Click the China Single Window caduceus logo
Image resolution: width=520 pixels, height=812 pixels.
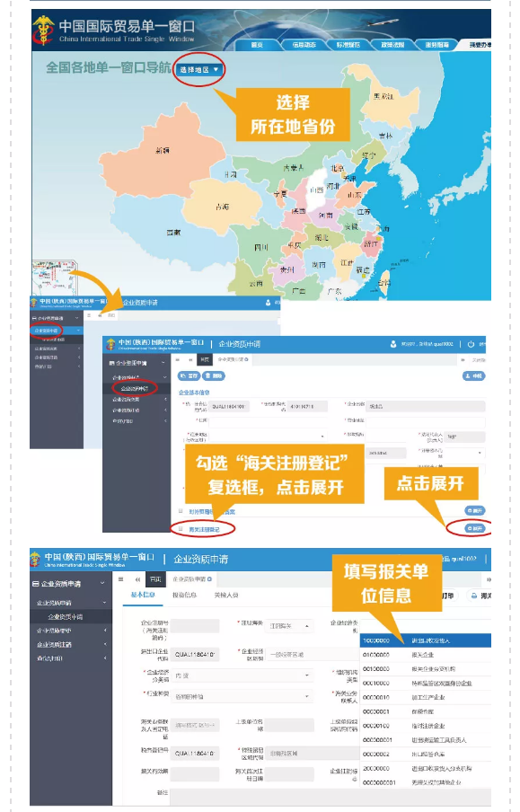tap(43, 30)
